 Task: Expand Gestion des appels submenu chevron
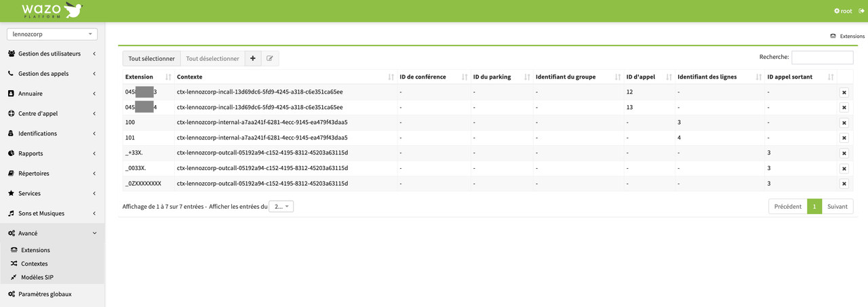click(94, 73)
